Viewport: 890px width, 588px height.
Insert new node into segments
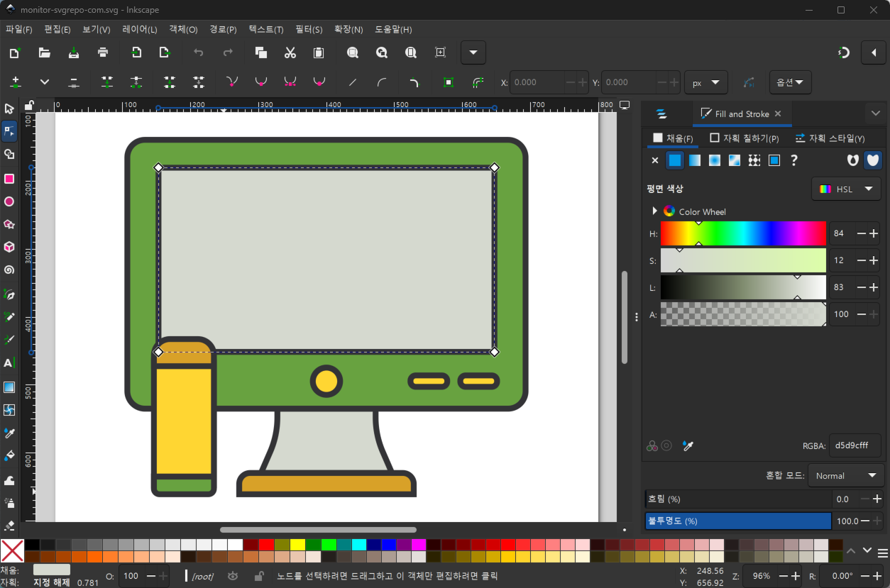[x=15, y=82]
